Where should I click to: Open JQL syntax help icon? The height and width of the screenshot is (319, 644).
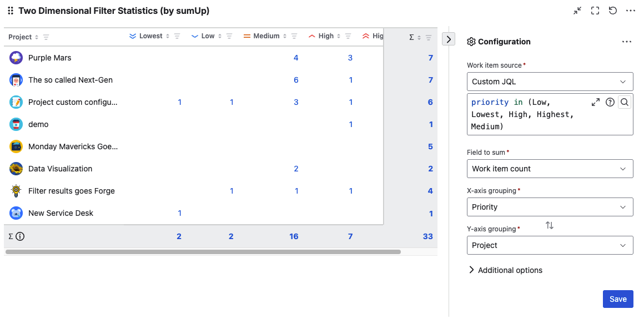pos(610,102)
